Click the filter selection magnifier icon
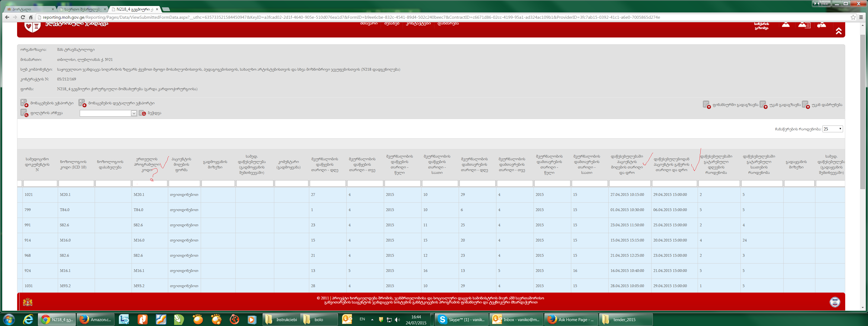Viewport: 868px width, 326px height. click(24, 113)
